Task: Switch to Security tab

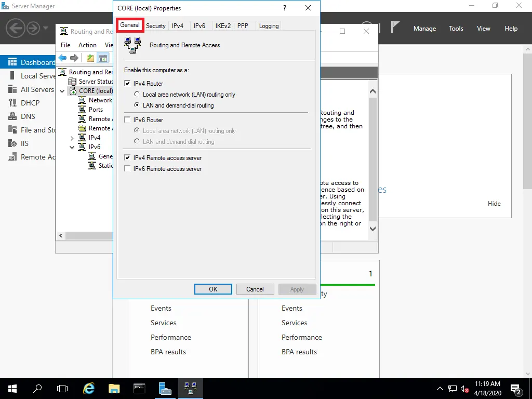Action: pos(156,26)
